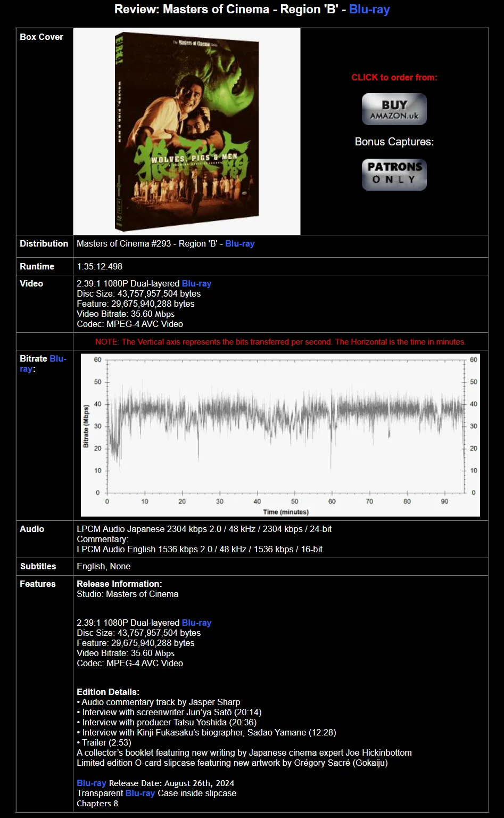Click the bitrate graph image
504x818 pixels.
(280, 435)
